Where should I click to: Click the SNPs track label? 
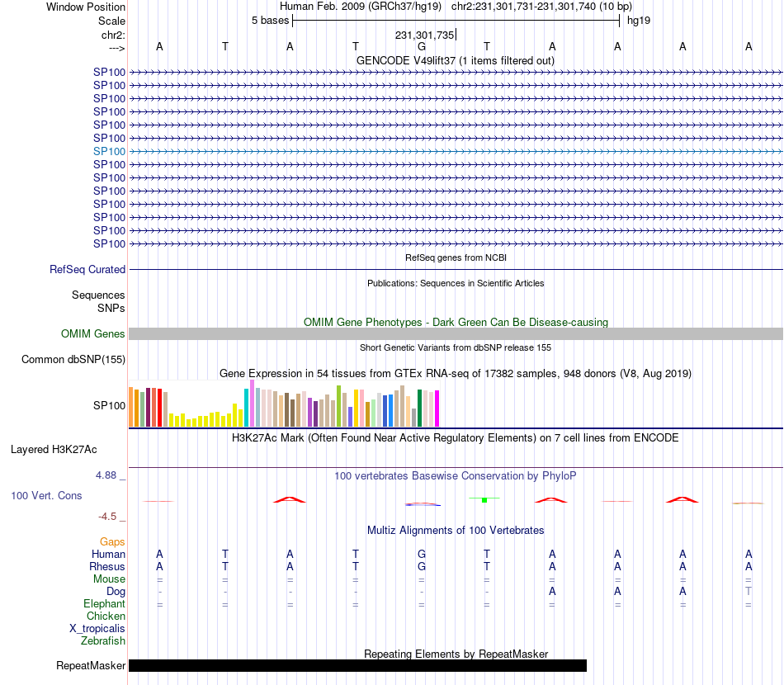click(x=111, y=308)
